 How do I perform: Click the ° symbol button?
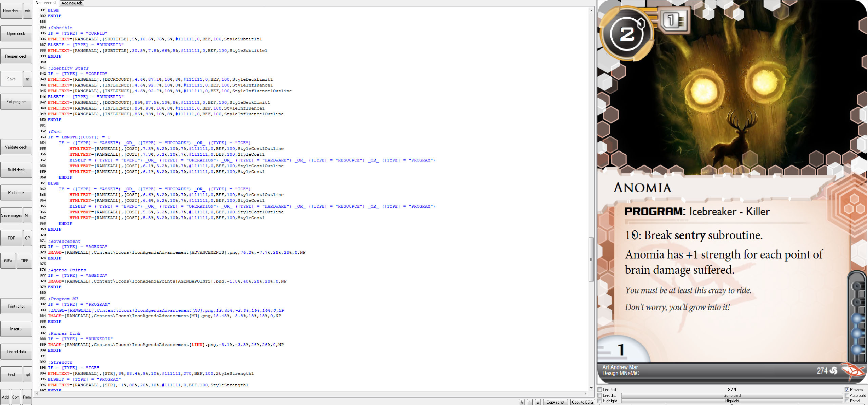[530, 402]
